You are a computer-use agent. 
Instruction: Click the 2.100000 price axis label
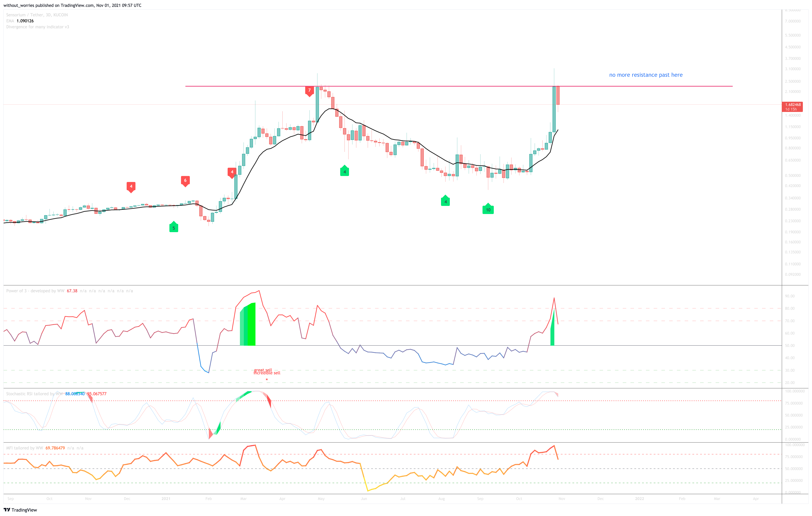793,92
